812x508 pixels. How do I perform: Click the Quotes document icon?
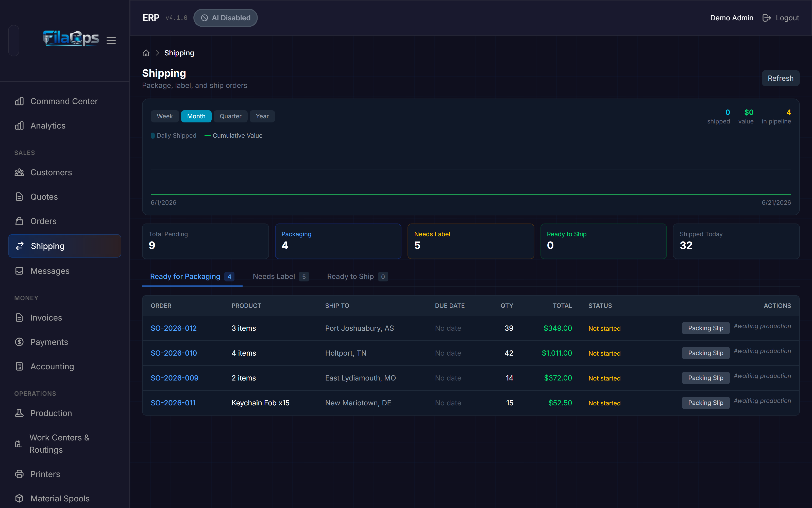click(20, 197)
